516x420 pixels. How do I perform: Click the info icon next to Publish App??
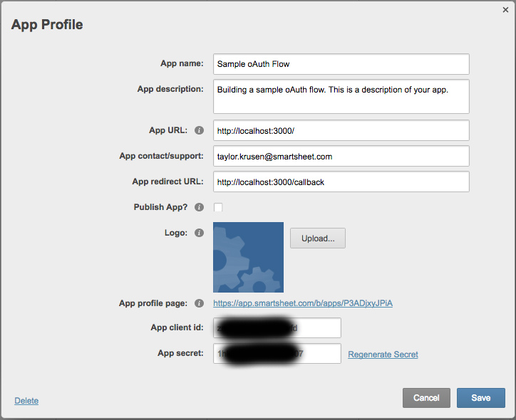point(200,208)
